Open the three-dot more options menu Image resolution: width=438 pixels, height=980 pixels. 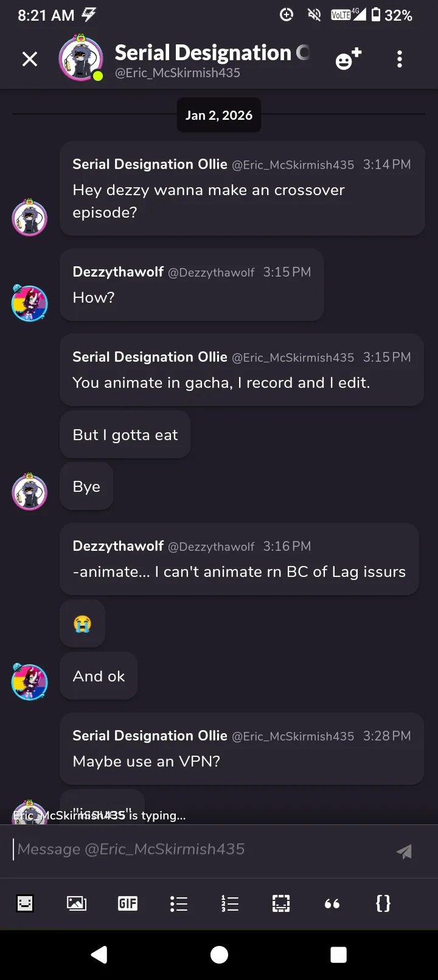tap(400, 59)
